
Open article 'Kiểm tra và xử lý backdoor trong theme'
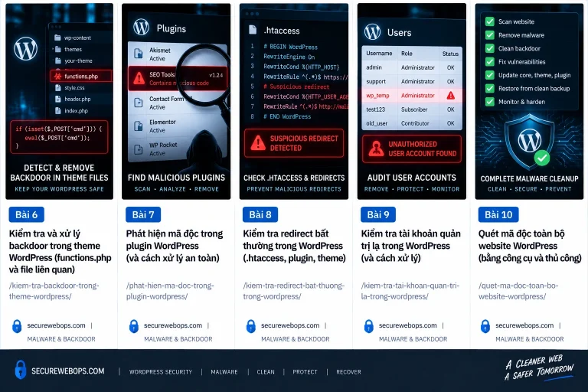(x=60, y=251)
